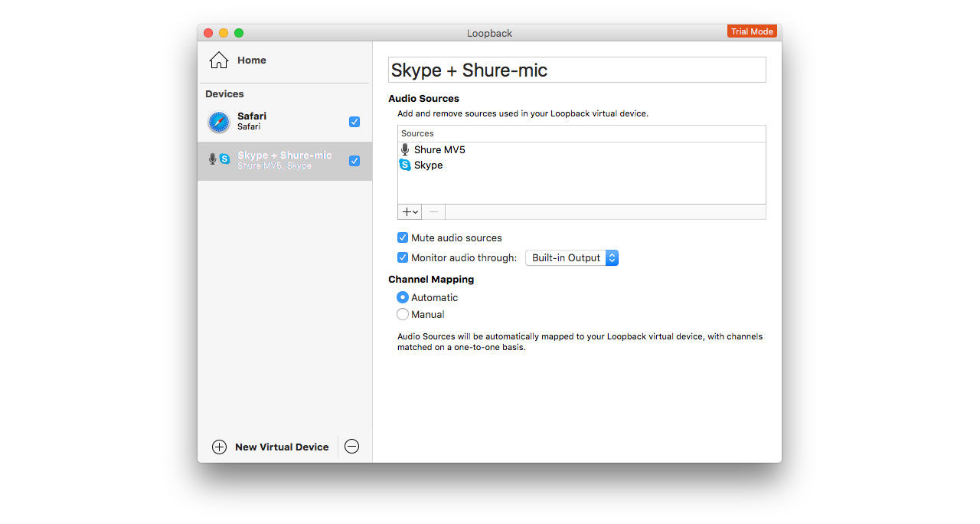The image size is (980, 524).
Task: Click the Home house icon
Action: click(x=219, y=61)
